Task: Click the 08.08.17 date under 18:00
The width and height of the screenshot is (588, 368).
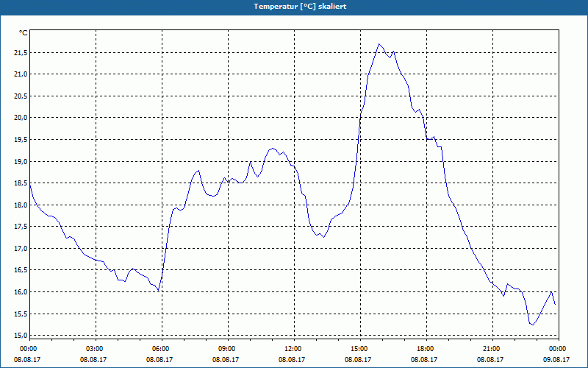Action: coord(424,359)
